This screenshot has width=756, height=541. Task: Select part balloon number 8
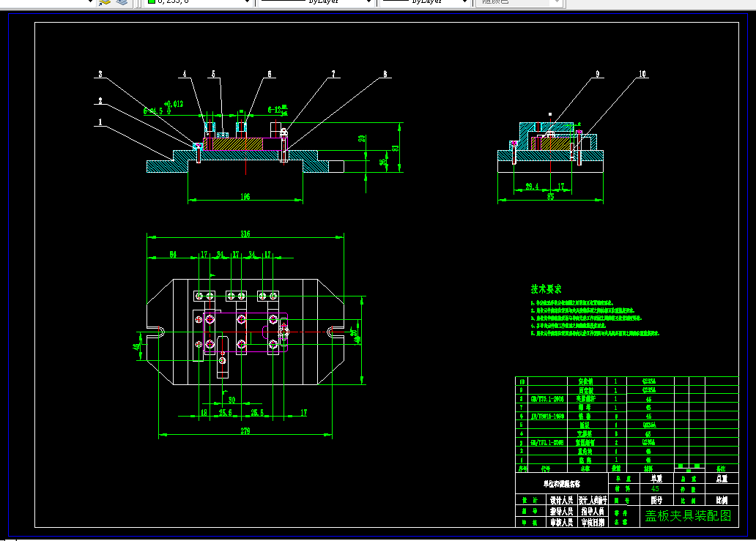(385, 74)
